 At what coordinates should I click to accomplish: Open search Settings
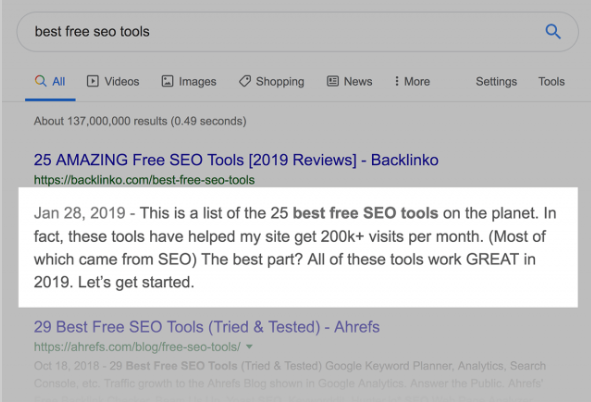pos(496,81)
